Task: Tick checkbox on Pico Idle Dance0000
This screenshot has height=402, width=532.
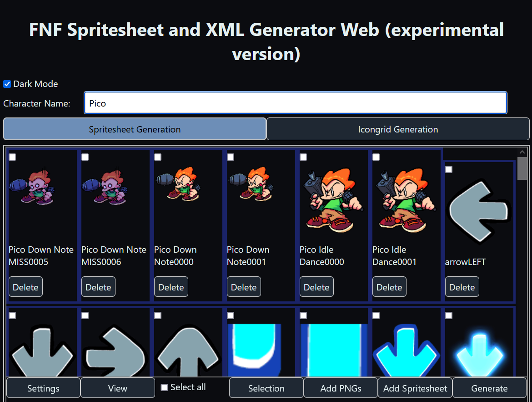Action: pos(303,157)
